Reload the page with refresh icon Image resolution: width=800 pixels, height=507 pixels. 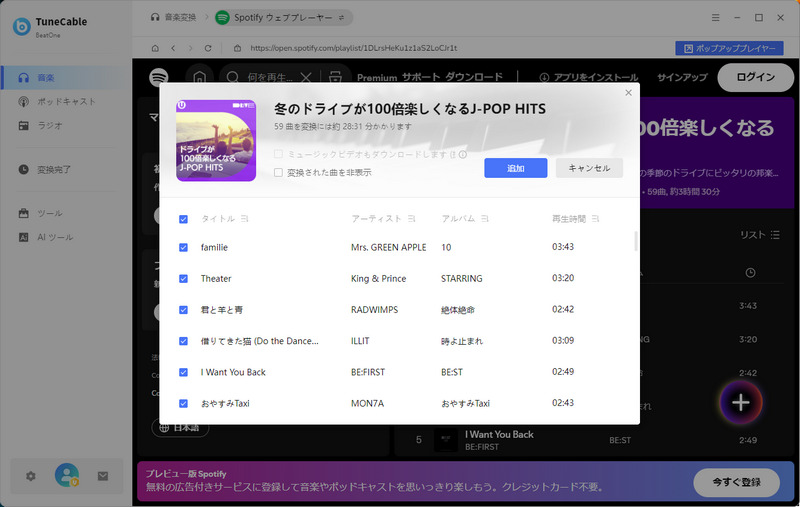(x=208, y=48)
